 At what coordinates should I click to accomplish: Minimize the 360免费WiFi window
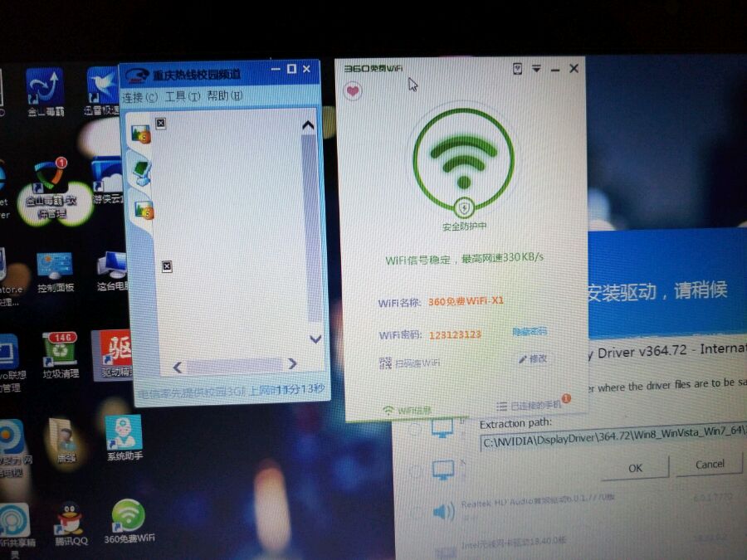(x=555, y=70)
